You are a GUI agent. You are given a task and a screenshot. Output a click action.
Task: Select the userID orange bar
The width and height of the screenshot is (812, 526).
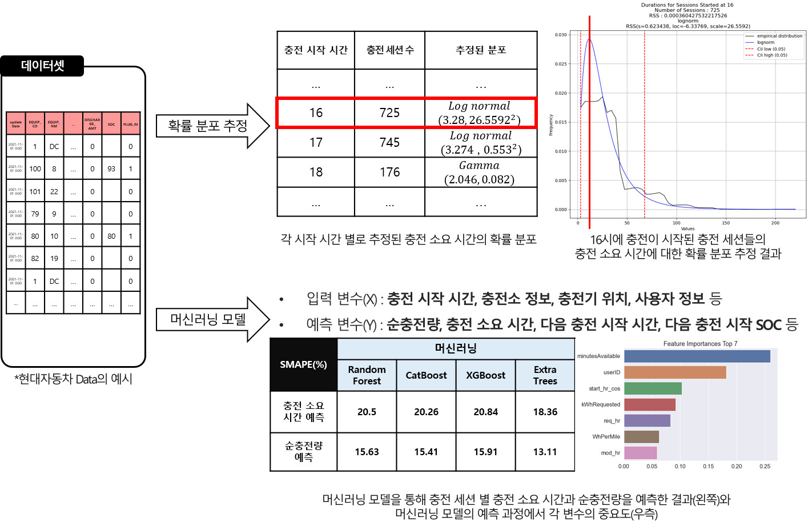(x=675, y=372)
